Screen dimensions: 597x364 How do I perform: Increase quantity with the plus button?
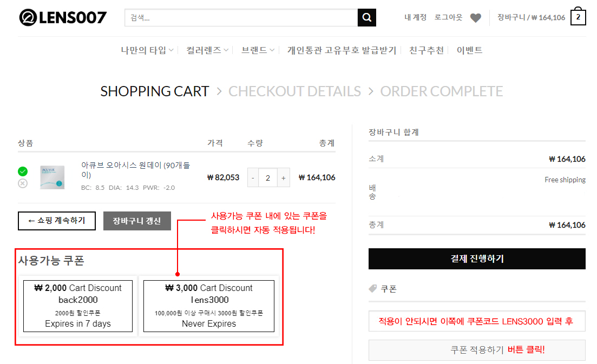283,177
